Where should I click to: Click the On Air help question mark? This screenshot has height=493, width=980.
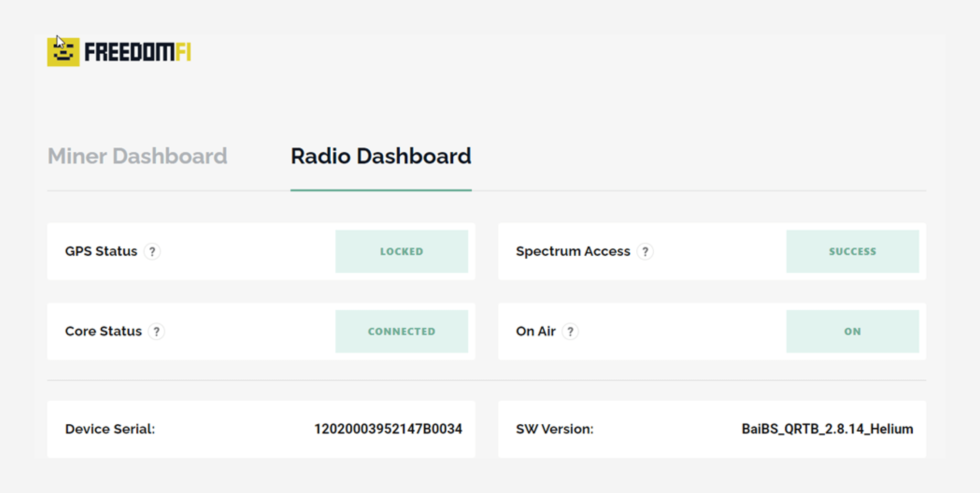[x=570, y=332]
